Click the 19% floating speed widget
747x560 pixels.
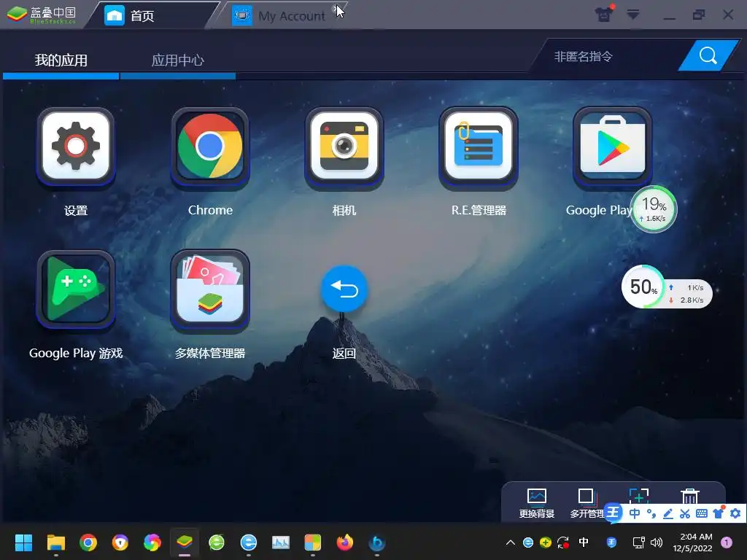(654, 209)
